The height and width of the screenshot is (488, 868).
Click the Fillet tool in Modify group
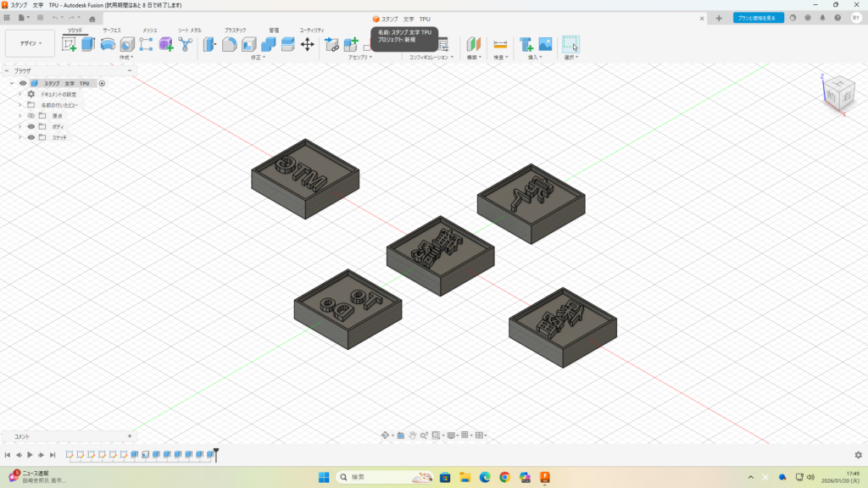coord(229,44)
